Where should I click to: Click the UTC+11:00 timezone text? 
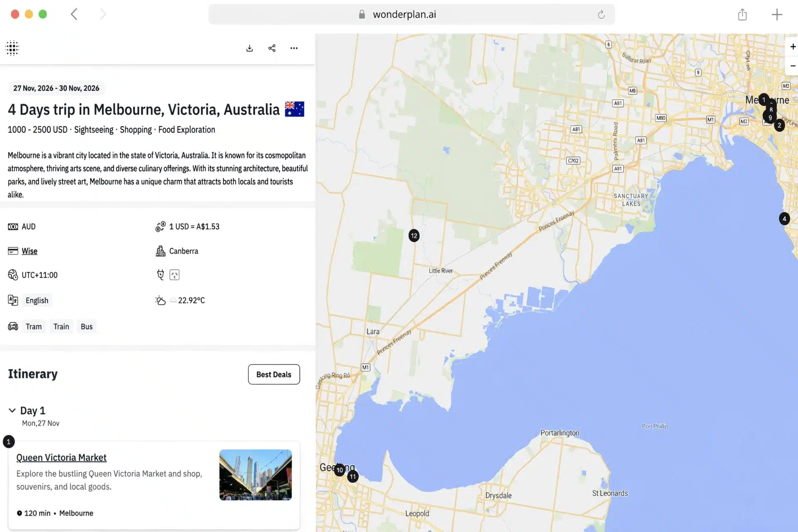[x=39, y=275]
